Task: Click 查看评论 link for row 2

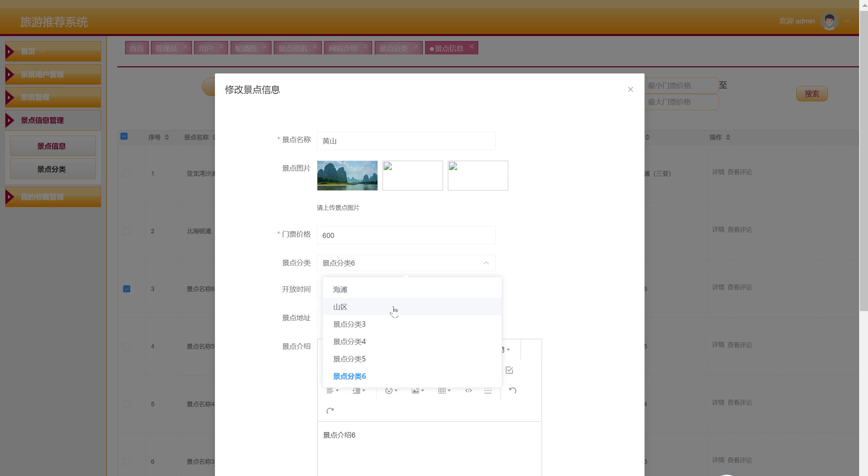Action: click(x=739, y=230)
